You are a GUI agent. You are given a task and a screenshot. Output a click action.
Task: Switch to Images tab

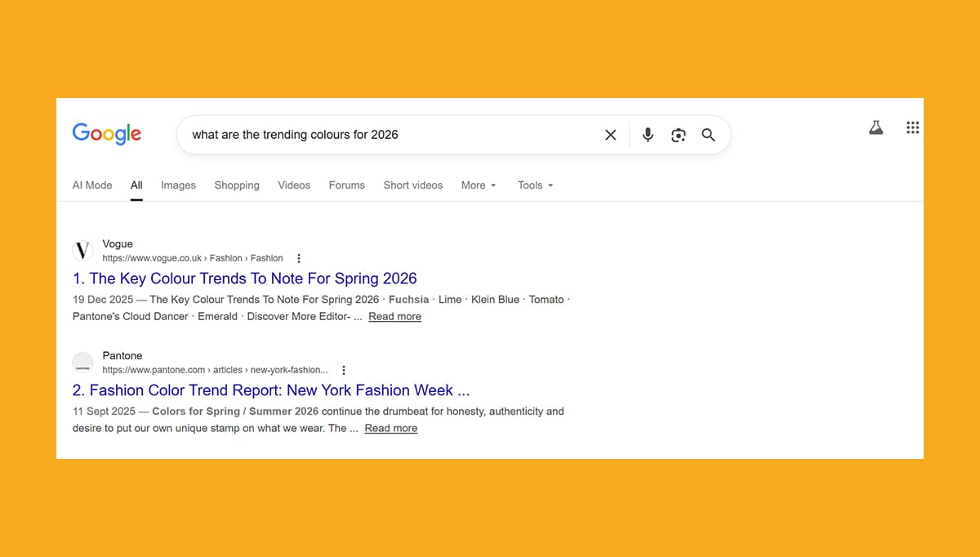point(178,185)
